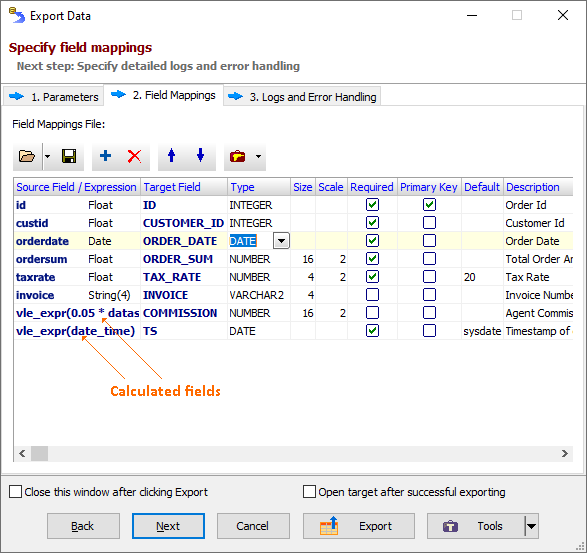Click the Export Data title bar app icon
587x553 pixels.
[17, 16]
